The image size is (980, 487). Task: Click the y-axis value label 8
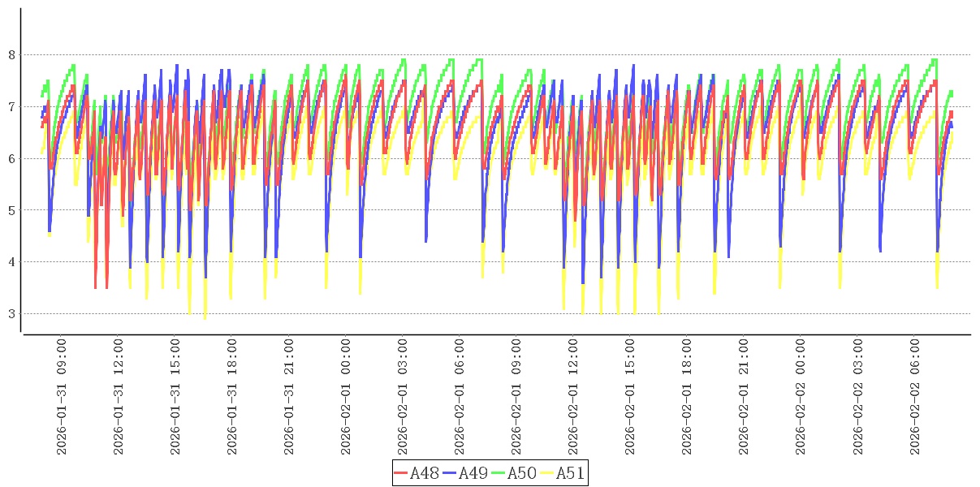11,55
